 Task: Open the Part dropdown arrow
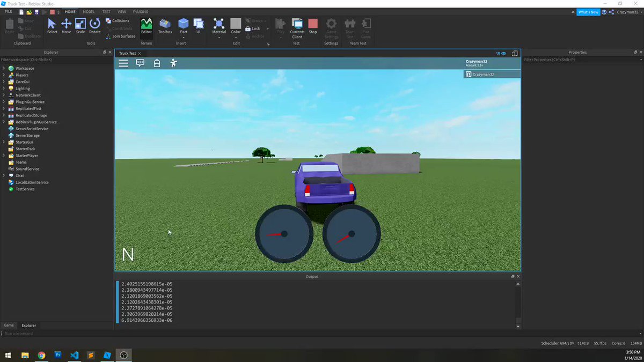click(x=184, y=38)
